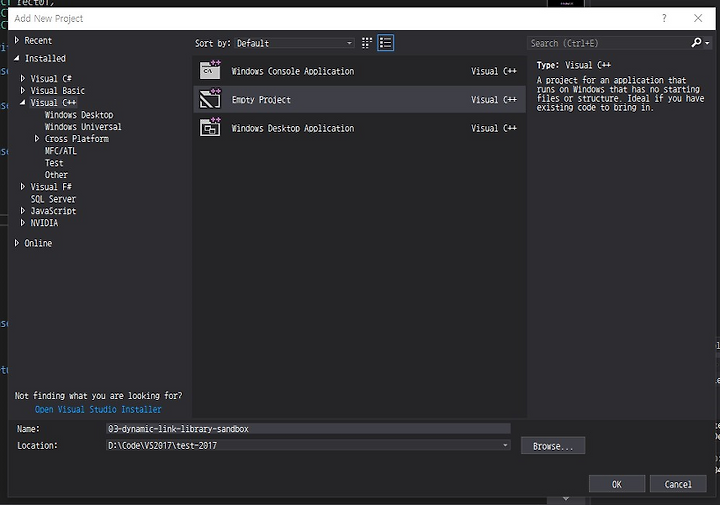Open the Location path dropdown arrow

coord(505,445)
